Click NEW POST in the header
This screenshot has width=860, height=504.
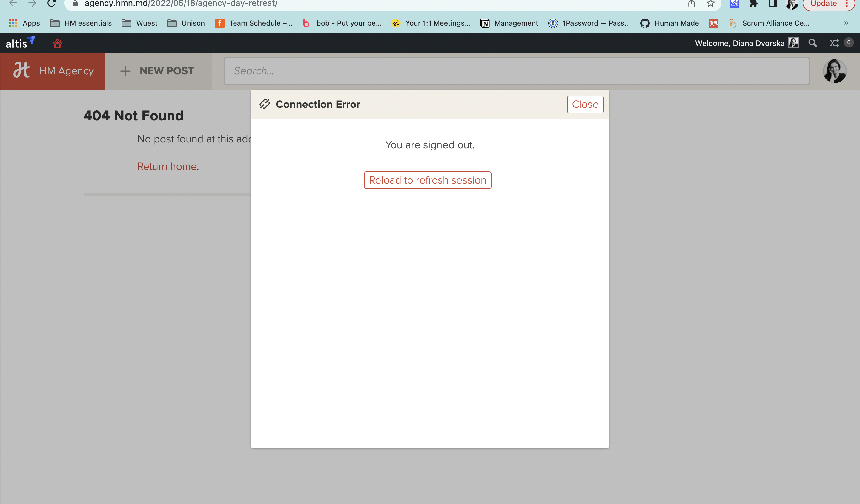point(158,71)
